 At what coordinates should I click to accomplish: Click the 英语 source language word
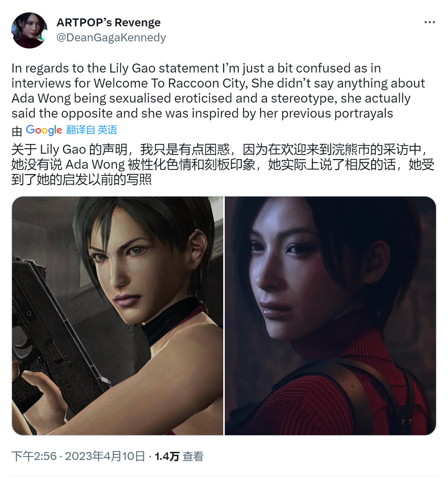[107, 130]
